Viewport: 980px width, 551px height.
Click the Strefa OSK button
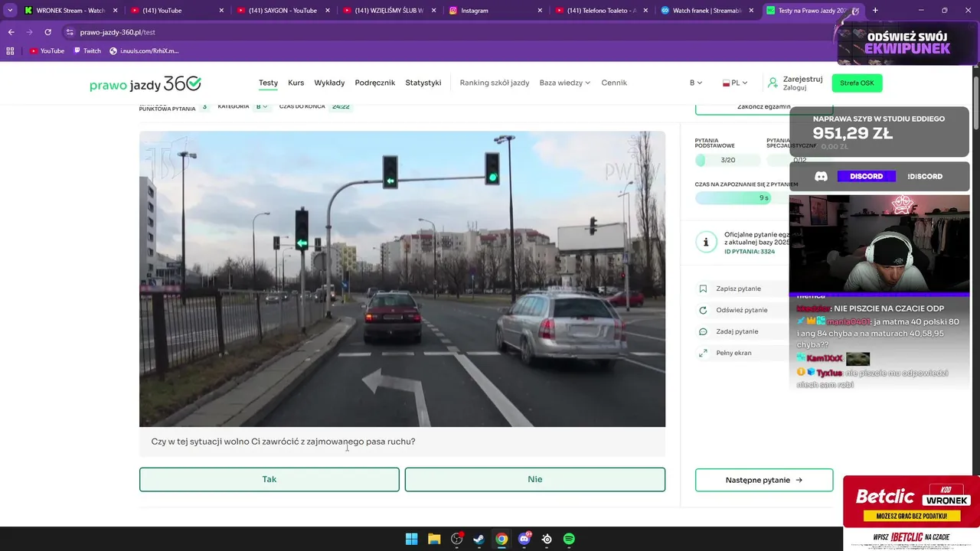tap(857, 83)
